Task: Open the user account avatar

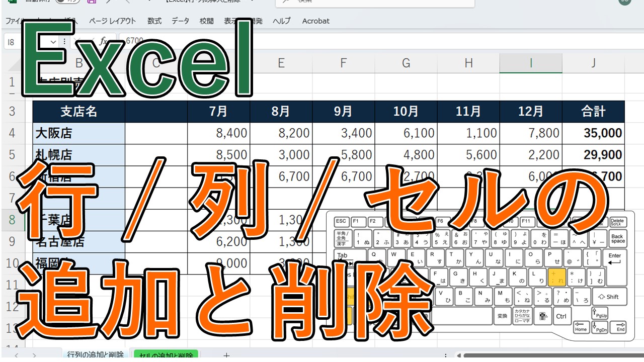Action: [x=625, y=2]
